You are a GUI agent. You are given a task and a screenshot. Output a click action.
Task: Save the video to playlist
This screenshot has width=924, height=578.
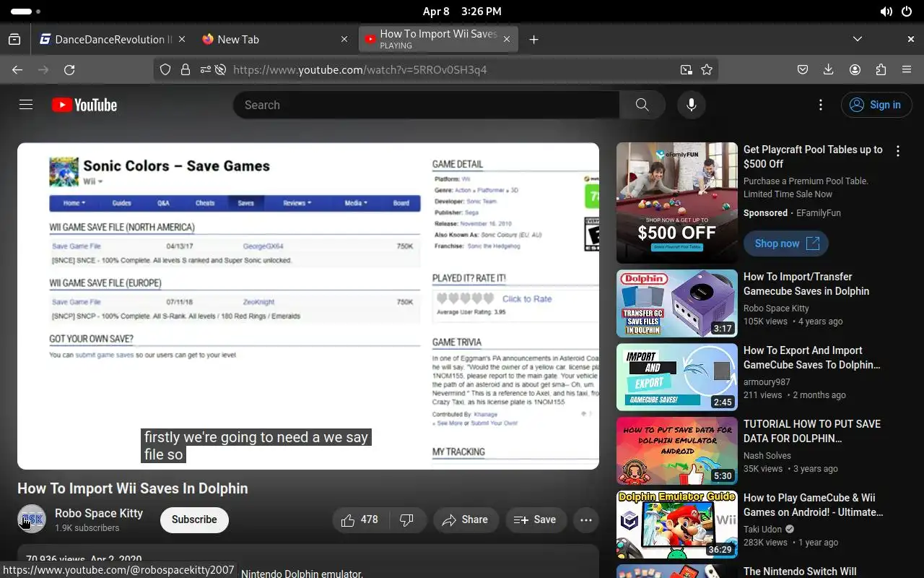[x=535, y=519]
